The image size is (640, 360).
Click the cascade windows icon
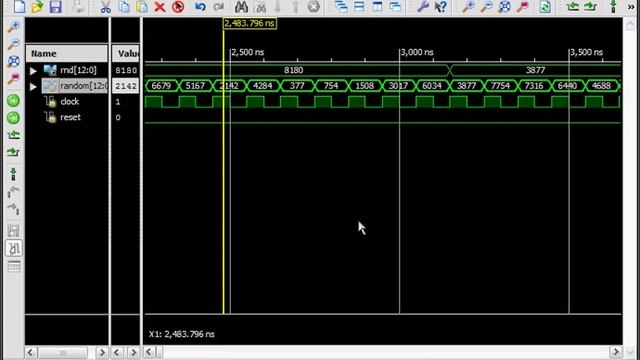tap(341, 7)
